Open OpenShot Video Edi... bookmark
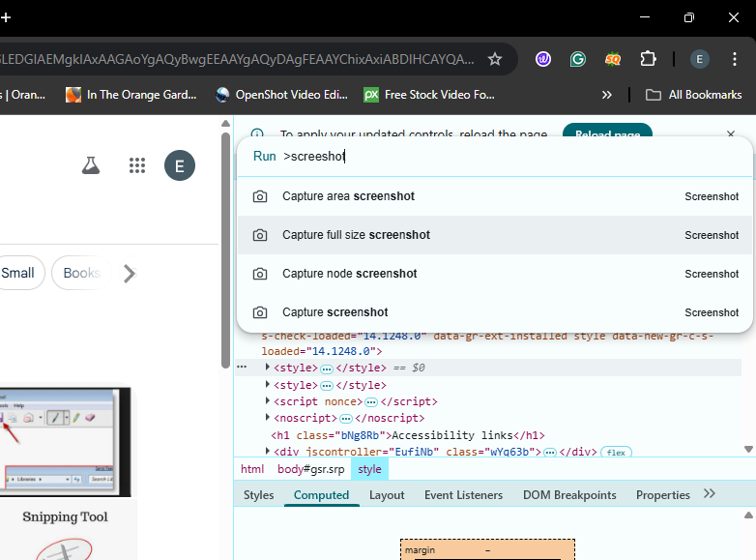 pyautogui.click(x=282, y=95)
